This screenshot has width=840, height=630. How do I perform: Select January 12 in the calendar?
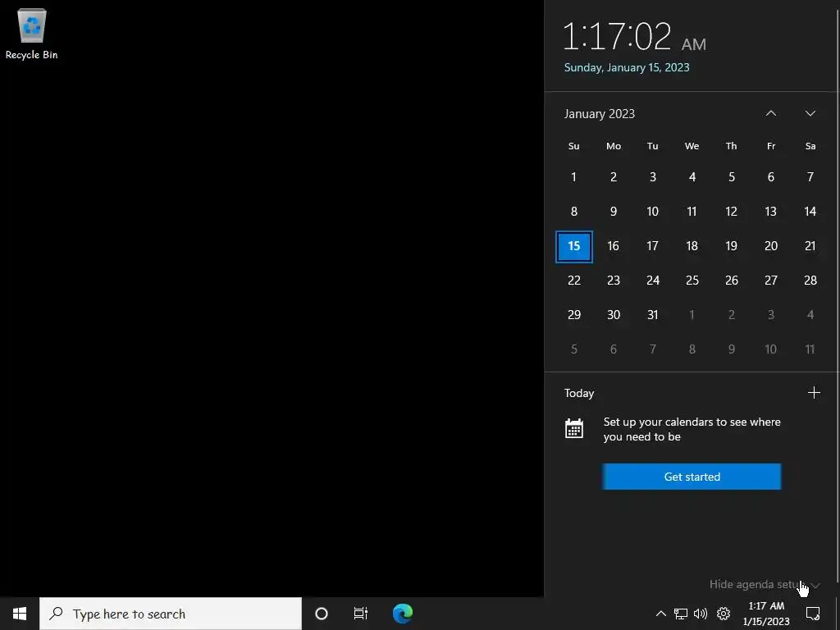point(731,212)
